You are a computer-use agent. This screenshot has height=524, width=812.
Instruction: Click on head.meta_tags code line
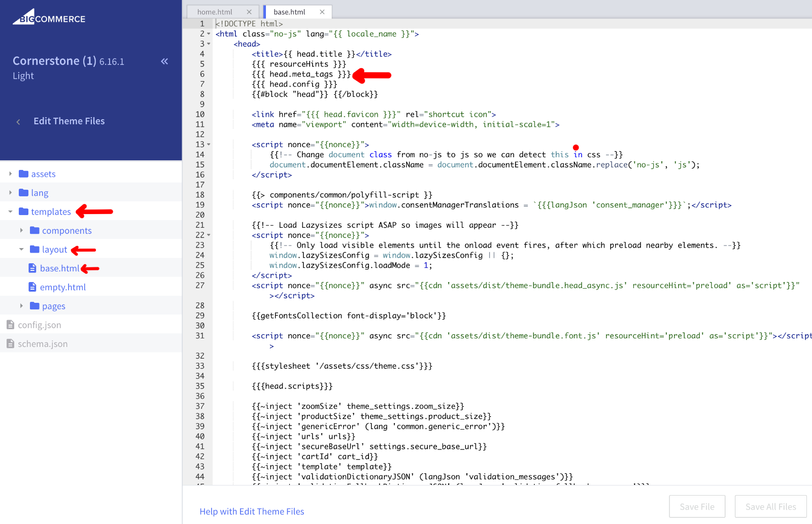click(301, 74)
